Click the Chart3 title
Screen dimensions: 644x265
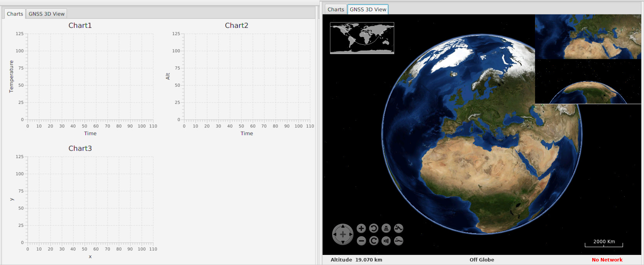80,148
